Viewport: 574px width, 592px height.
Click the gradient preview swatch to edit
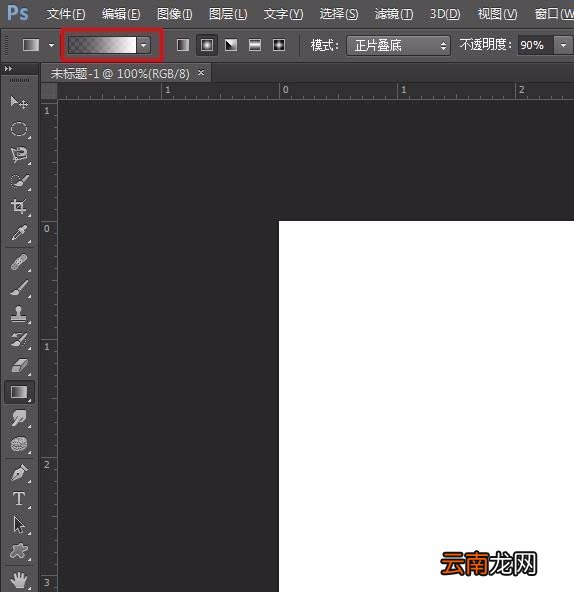102,45
